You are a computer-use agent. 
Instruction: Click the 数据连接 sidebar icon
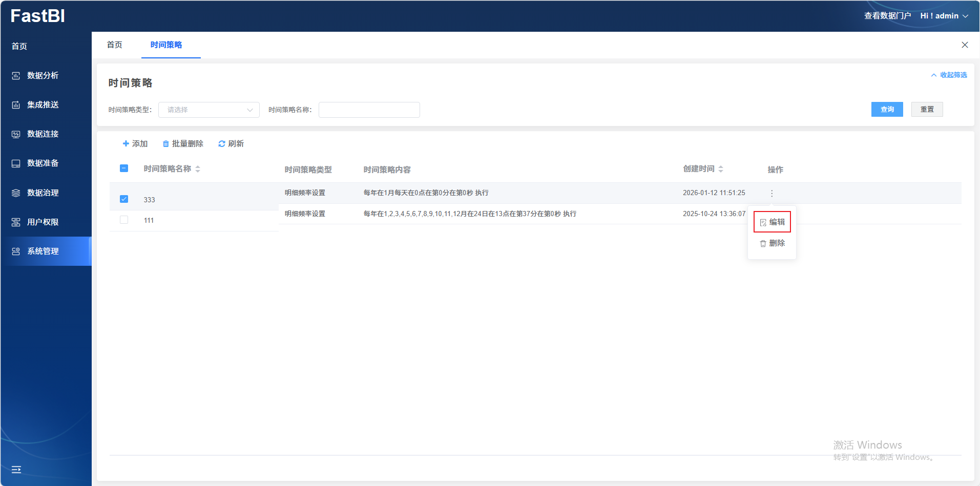16,134
